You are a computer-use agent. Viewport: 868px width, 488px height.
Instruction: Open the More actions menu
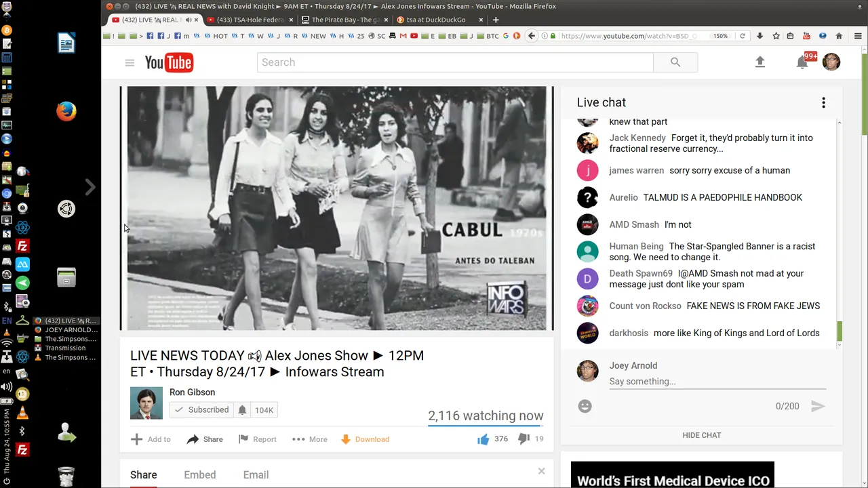[x=310, y=439]
